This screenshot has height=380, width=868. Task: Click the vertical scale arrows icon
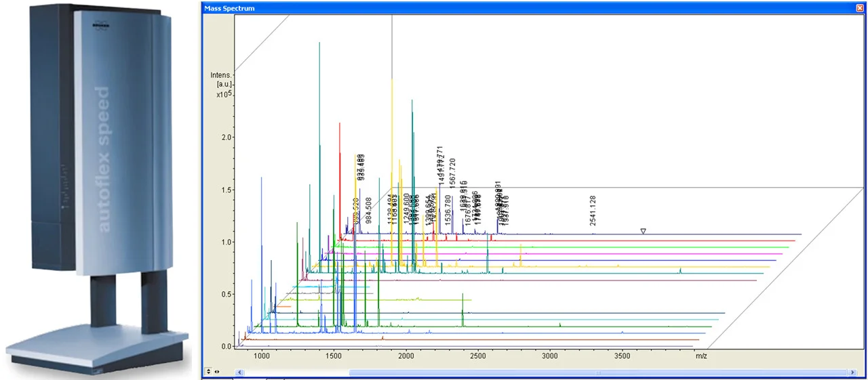tap(208, 372)
